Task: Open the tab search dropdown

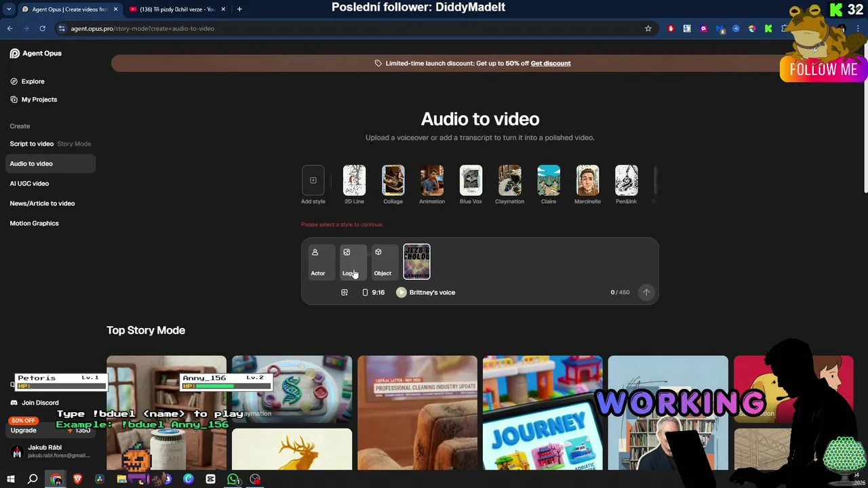Action: coord(9,9)
